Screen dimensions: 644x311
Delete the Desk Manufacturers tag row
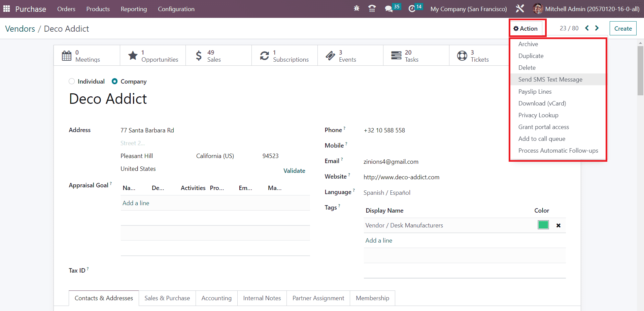(x=558, y=225)
